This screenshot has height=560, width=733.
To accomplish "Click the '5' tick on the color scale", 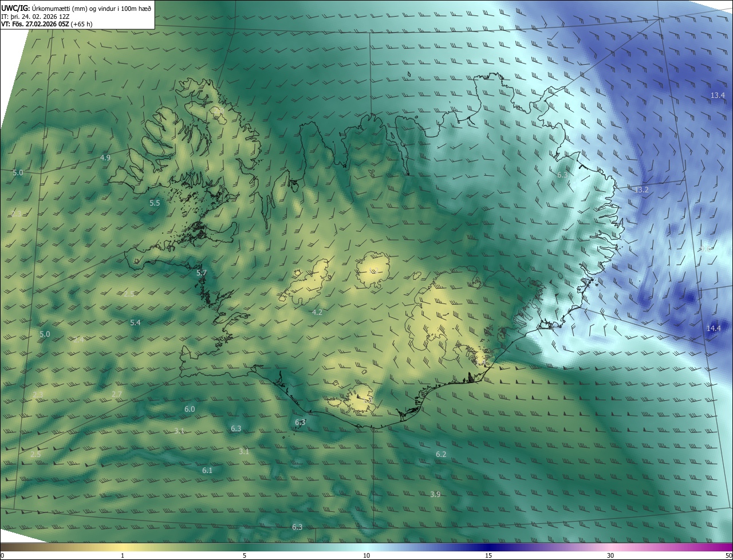I will tap(245, 555).
